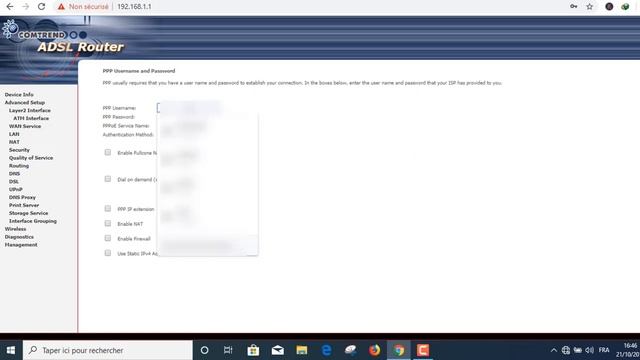The height and width of the screenshot is (360, 640).
Task: Open the browser profile avatar
Action: (x=609, y=7)
